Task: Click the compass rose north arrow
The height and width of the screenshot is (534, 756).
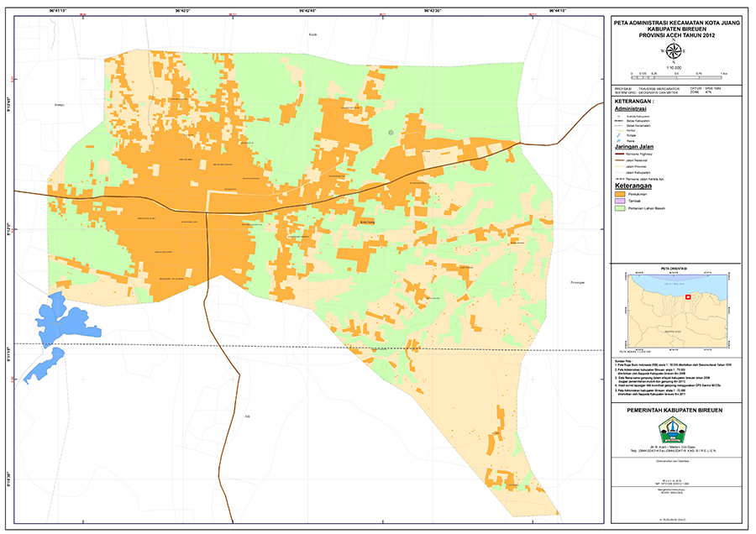Action: tap(674, 52)
